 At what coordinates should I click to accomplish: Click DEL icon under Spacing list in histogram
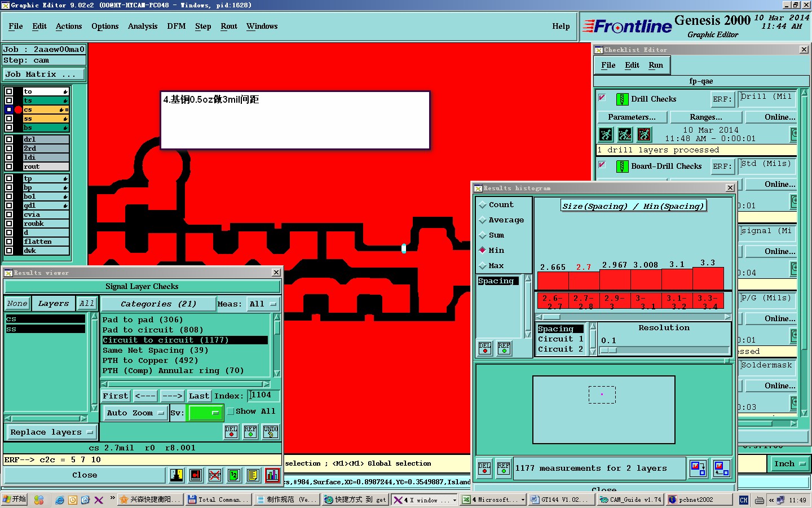[485, 348]
